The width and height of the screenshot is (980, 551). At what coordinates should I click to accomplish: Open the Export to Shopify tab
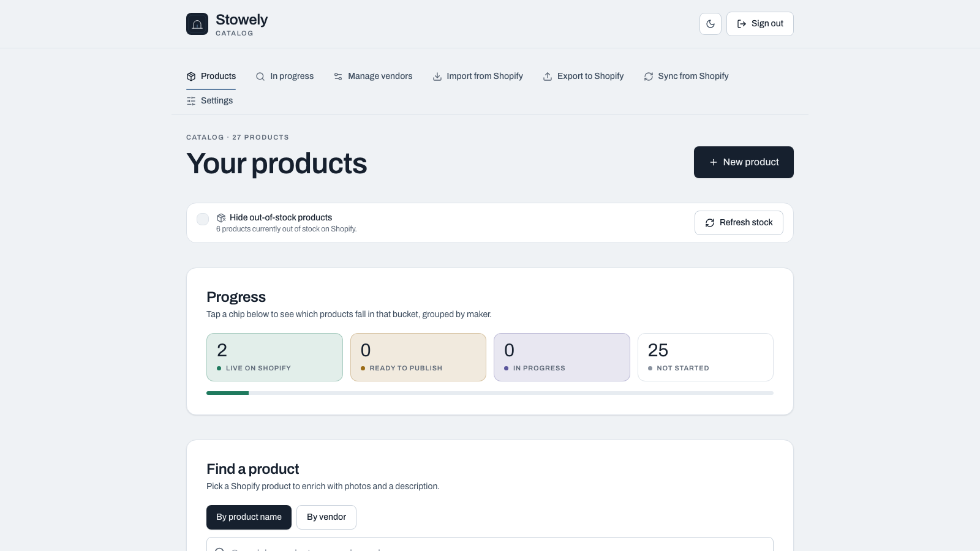pos(583,77)
